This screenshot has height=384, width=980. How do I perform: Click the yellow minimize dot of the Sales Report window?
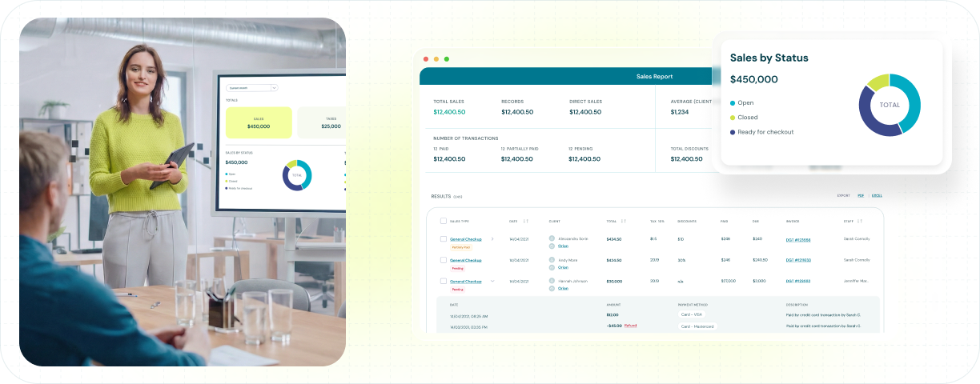point(436,58)
